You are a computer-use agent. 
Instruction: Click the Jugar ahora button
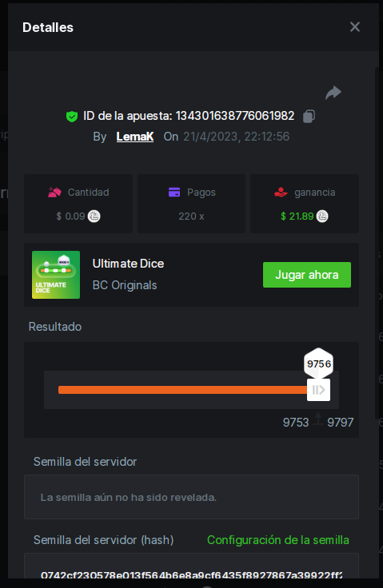tap(307, 275)
